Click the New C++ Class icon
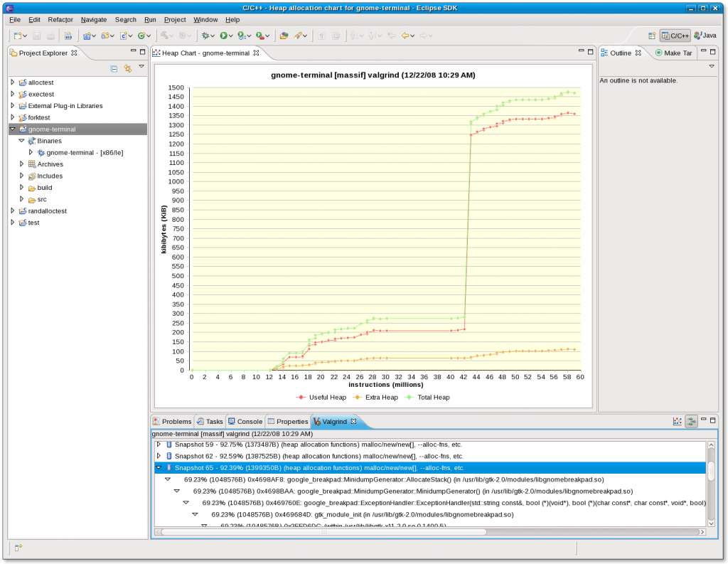 point(142,36)
